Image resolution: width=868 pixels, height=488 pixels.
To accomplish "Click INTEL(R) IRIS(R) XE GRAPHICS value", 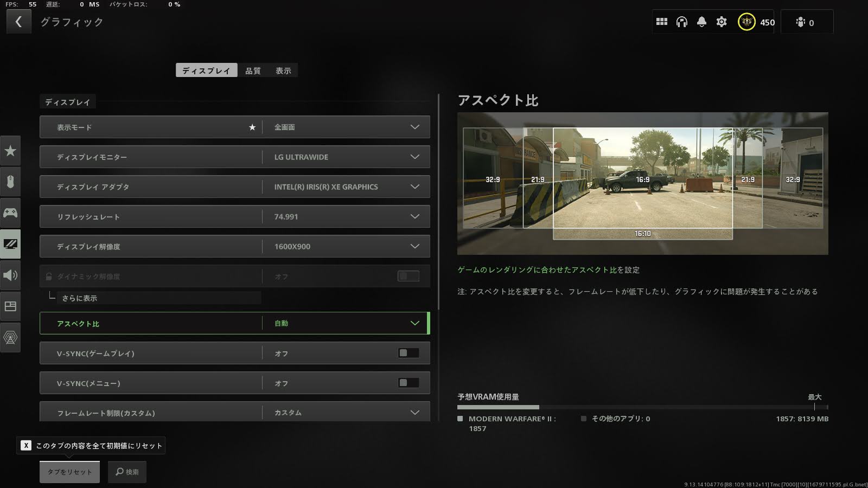I will point(326,187).
